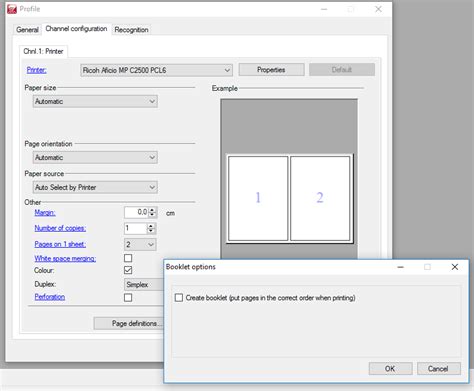Open the Recognition tab

[131, 30]
